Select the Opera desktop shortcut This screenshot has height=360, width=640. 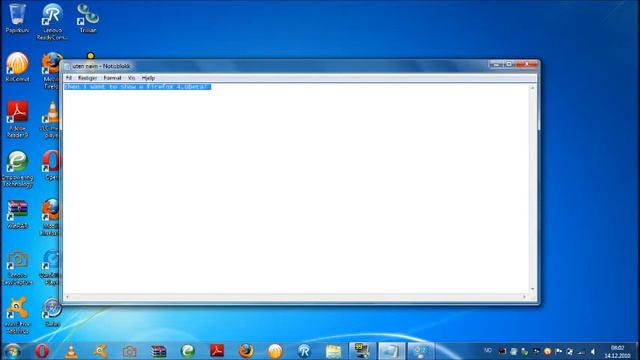pos(51,165)
